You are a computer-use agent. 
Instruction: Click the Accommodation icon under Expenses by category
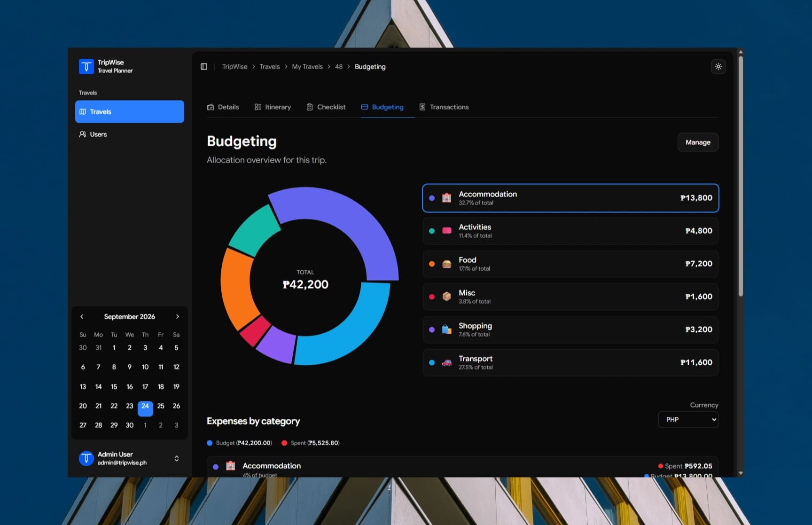tap(230, 466)
